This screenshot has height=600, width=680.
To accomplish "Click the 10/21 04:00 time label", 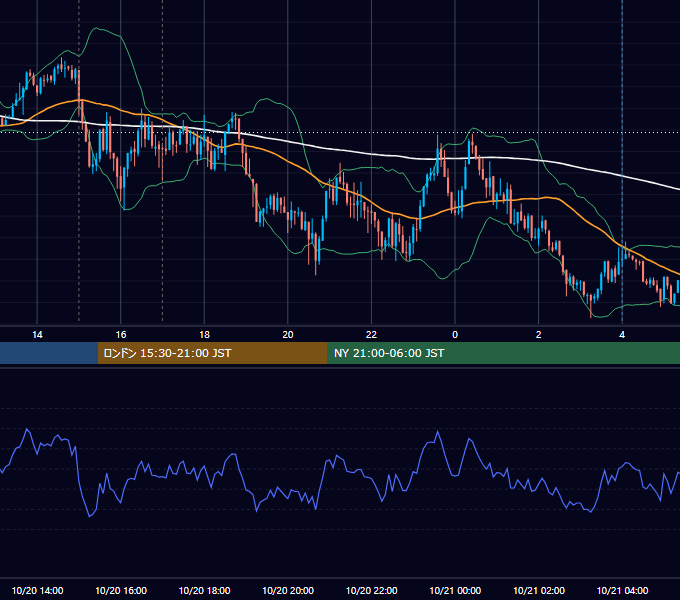I will pyautogui.click(x=622, y=590).
